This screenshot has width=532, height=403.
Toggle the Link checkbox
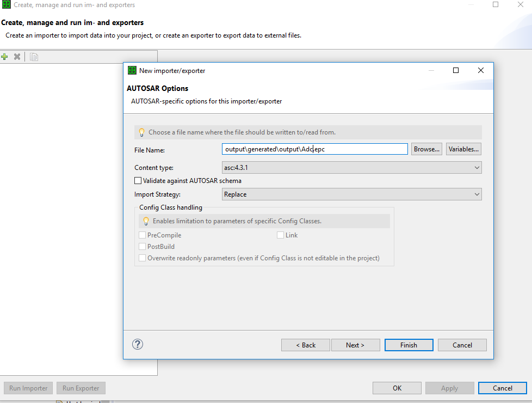280,235
